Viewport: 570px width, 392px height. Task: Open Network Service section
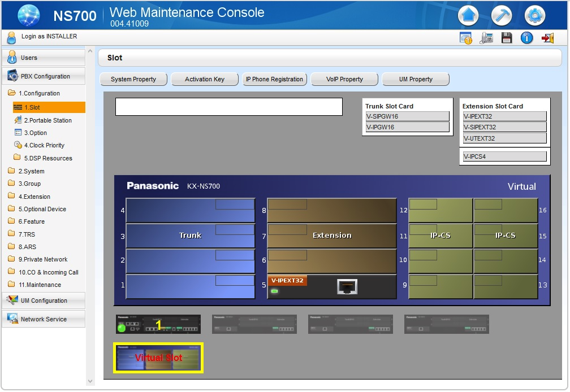(44, 319)
